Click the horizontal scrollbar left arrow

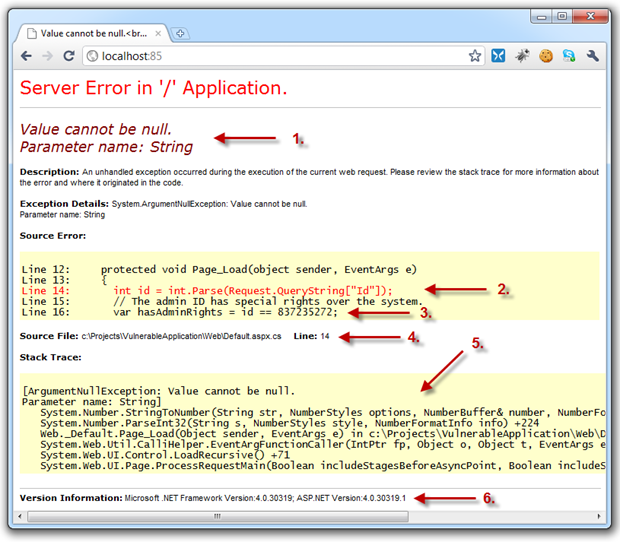(19, 516)
